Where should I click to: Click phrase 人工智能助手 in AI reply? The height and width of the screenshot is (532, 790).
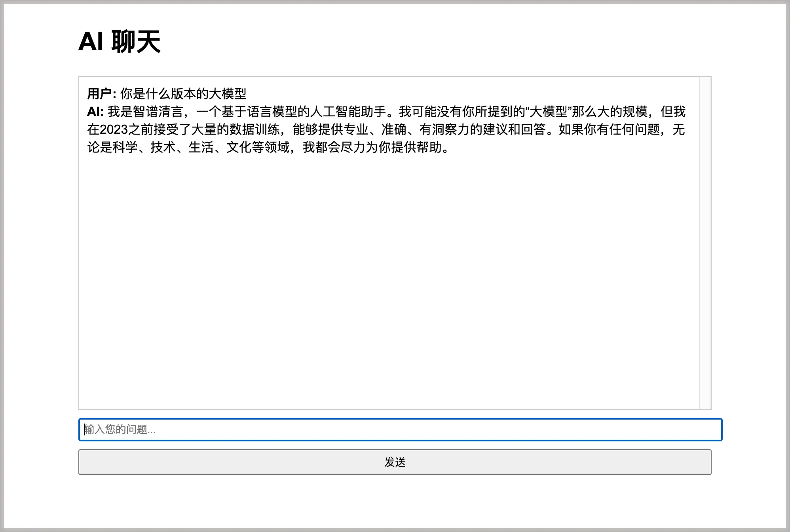pos(348,112)
